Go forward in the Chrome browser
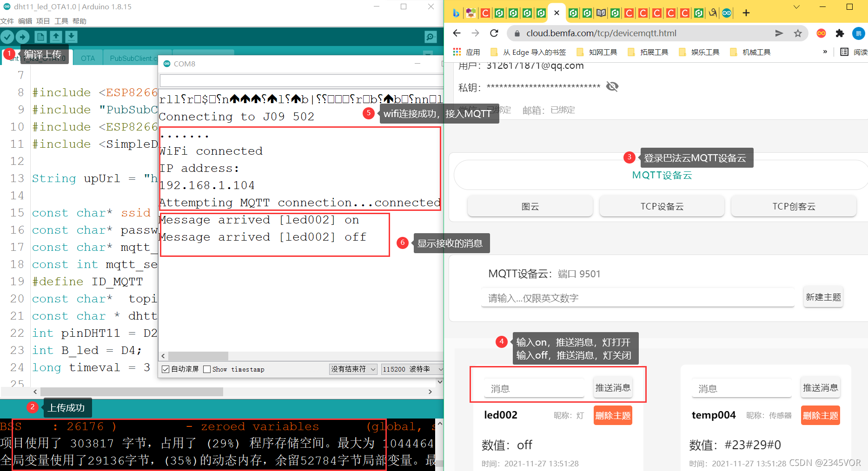Screen dimensions: 868x471 (475, 33)
